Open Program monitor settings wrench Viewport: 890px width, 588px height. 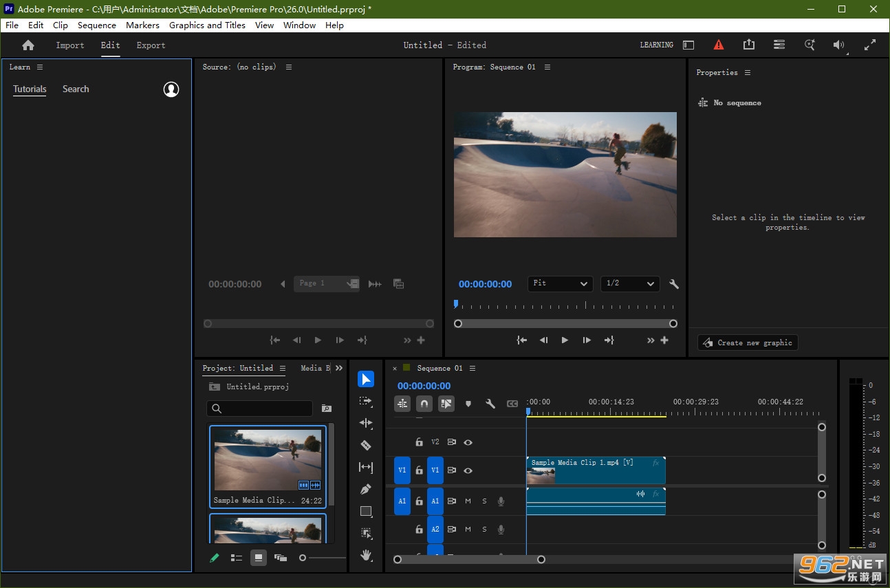point(674,283)
